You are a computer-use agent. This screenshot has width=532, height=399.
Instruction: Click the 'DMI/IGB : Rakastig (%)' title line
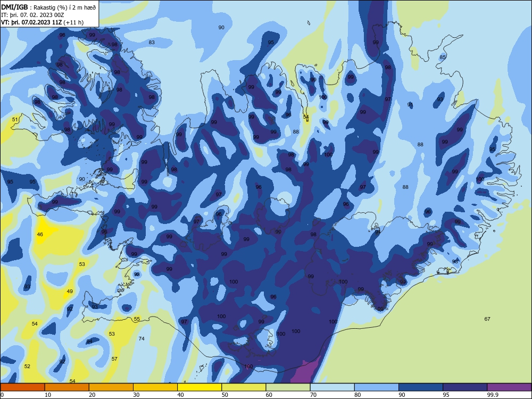pos(48,7)
